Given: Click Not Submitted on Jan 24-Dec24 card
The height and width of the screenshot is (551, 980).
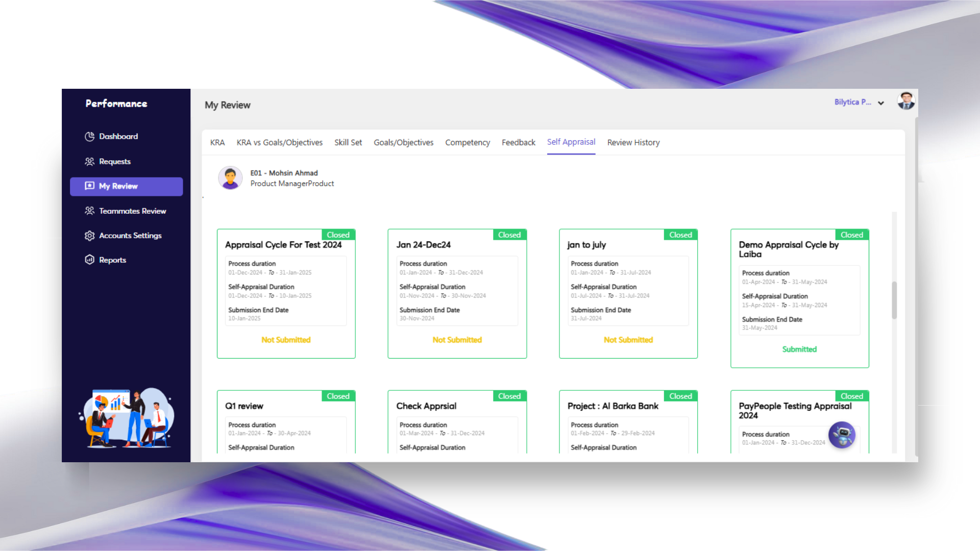Looking at the screenshot, I should point(457,340).
